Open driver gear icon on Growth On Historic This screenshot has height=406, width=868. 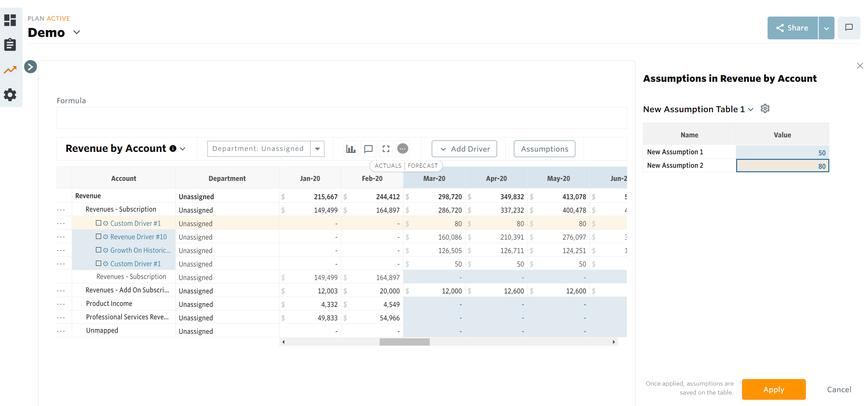pos(106,250)
